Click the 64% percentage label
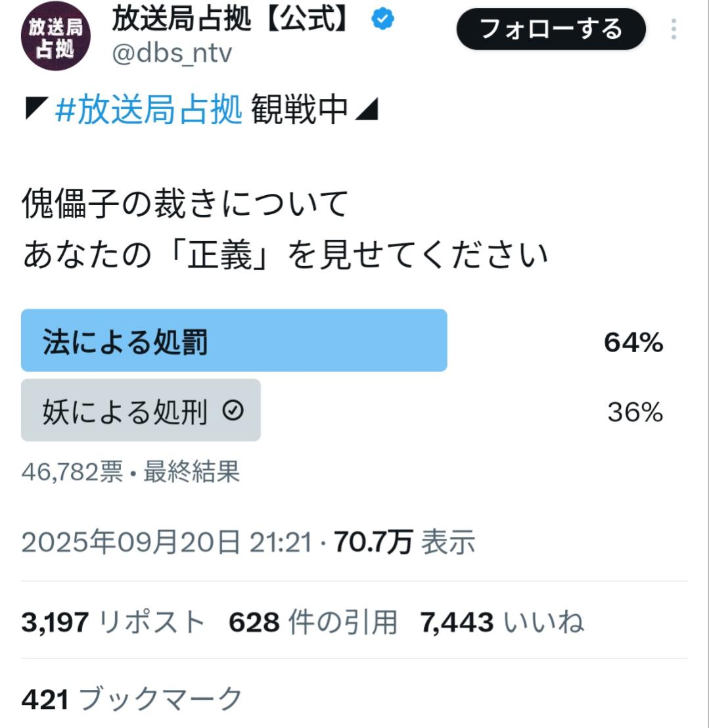This screenshot has height=728, width=709. click(633, 343)
